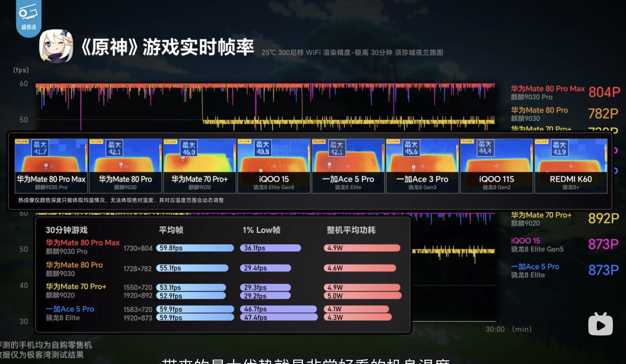The height and width of the screenshot is (364, 626).
Task: Click the 1% Low帧 column header
Action: pos(261,230)
